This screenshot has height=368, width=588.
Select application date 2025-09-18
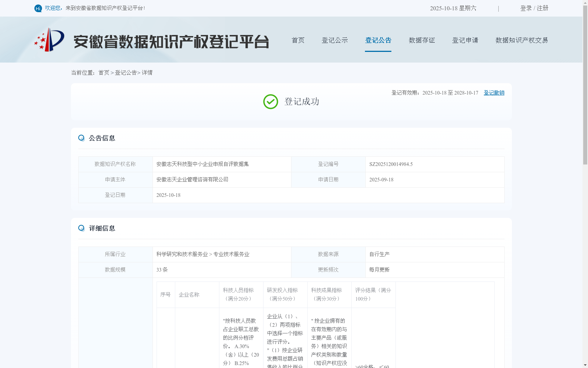tap(381, 180)
